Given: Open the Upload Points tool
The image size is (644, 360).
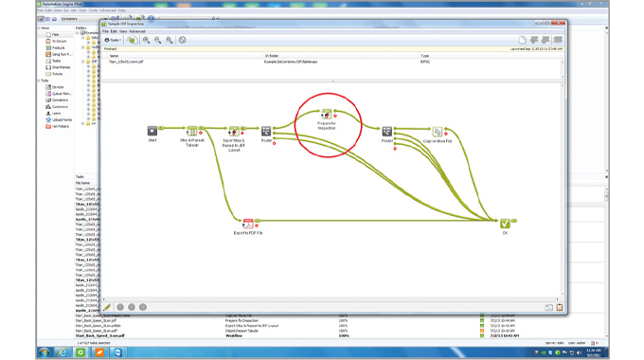Looking at the screenshot, I should click(x=59, y=119).
